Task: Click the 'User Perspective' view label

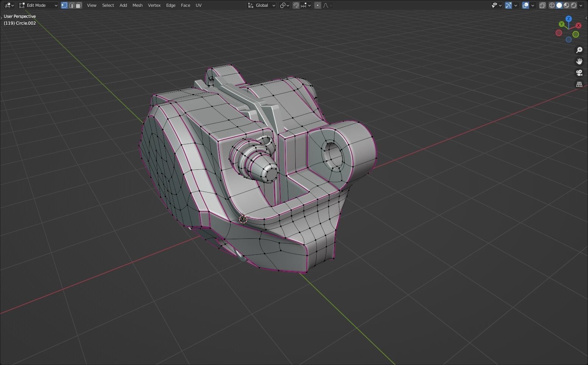Action: [20, 16]
